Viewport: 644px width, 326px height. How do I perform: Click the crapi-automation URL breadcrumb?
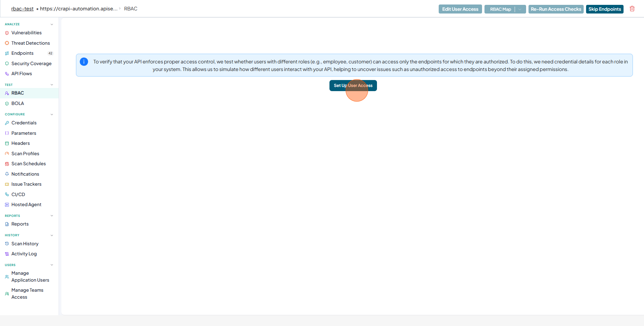(x=79, y=9)
